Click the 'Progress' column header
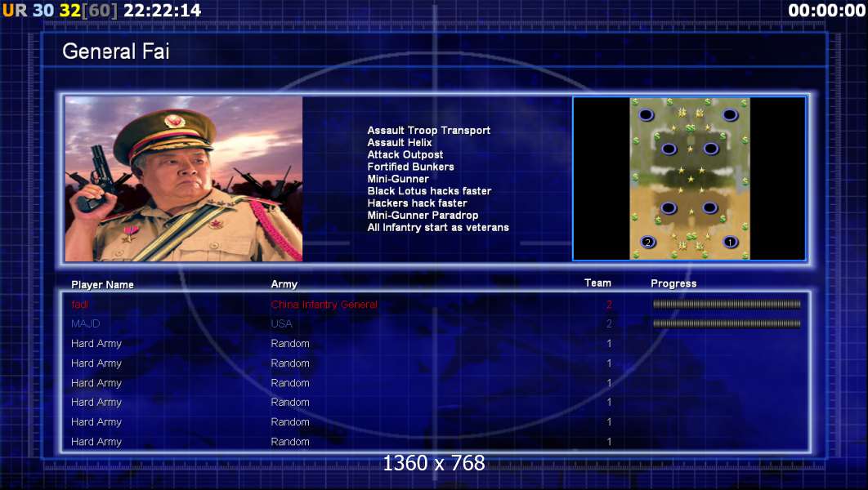868x490 pixels. (x=673, y=283)
